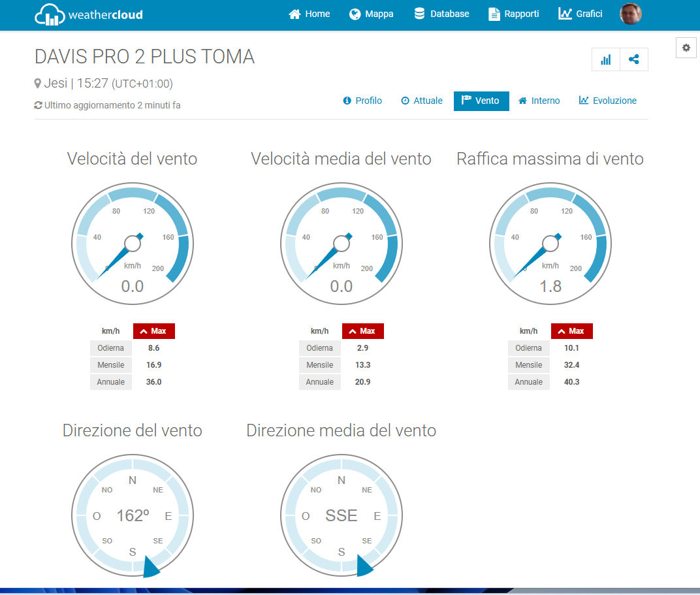
Task: Go to the Database section
Action: pyautogui.click(x=441, y=14)
